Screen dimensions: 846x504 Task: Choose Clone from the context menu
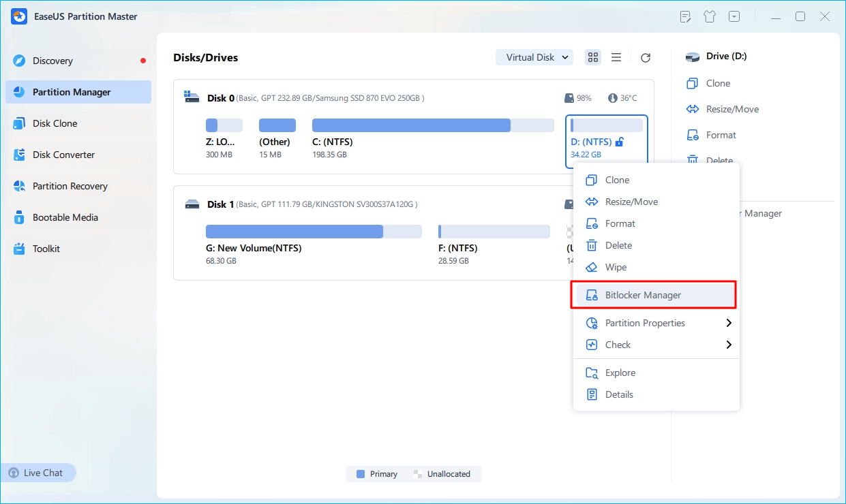pos(656,180)
